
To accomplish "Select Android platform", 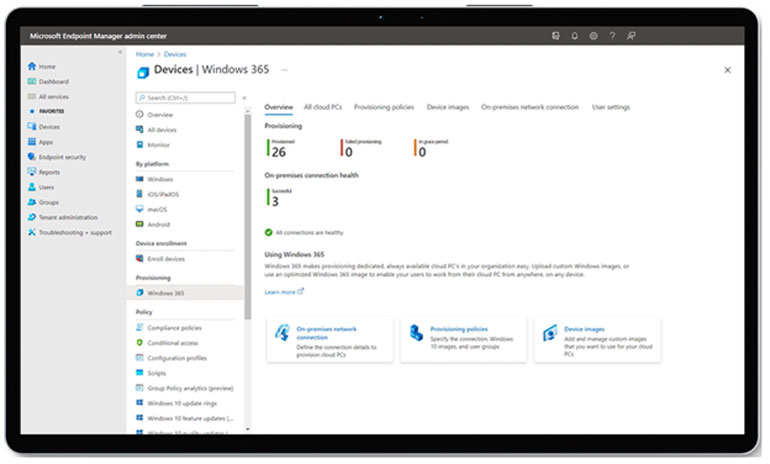I will 153,224.
